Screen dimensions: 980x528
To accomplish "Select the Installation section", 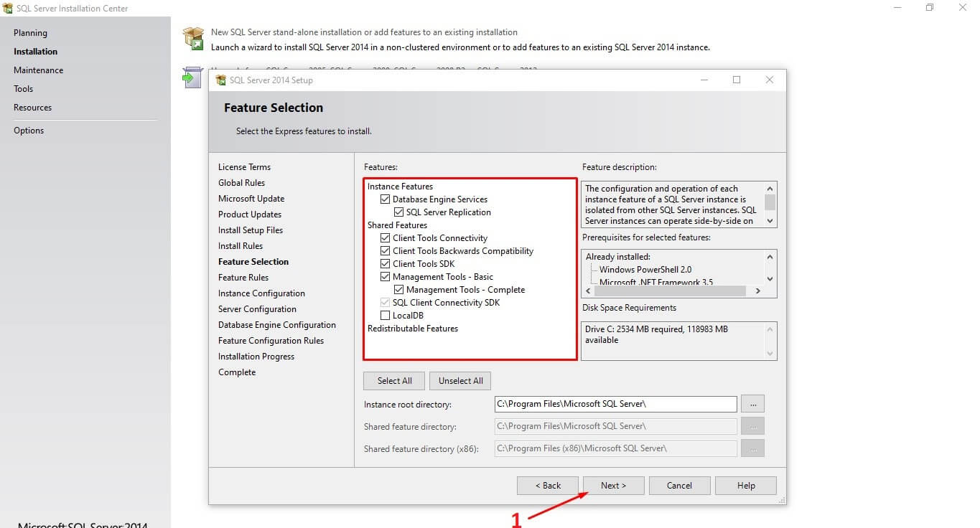I will pyautogui.click(x=35, y=52).
